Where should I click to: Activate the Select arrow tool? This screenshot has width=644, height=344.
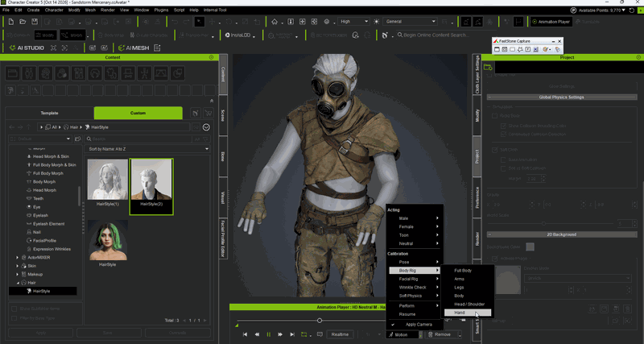199,22
